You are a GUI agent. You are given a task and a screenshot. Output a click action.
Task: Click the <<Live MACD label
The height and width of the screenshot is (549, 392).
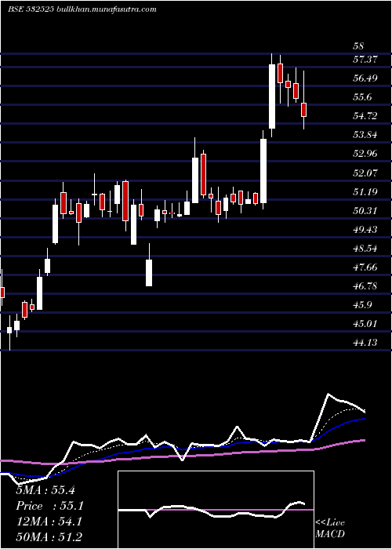tap(330, 529)
